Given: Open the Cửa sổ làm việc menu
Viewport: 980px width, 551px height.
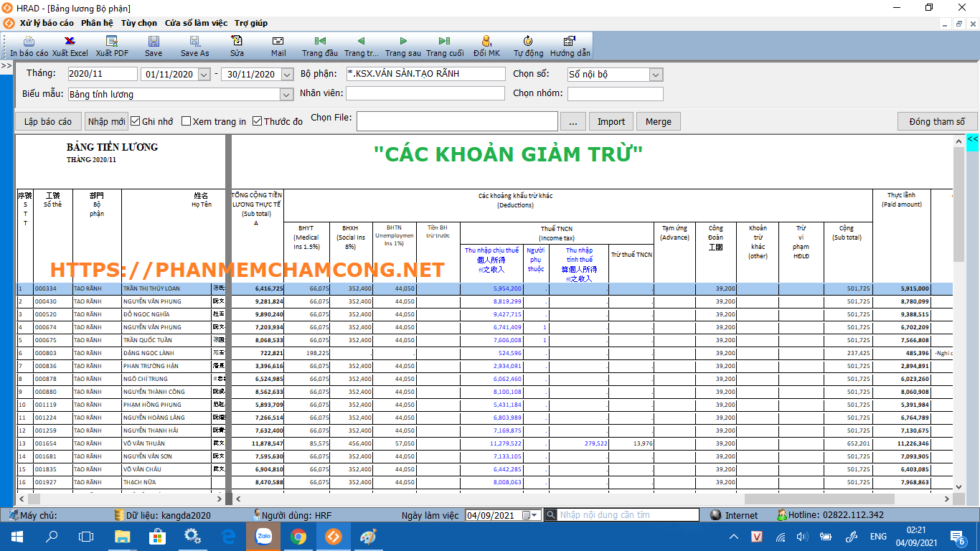Looking at the screenshot, I should [x=196, y=23].
